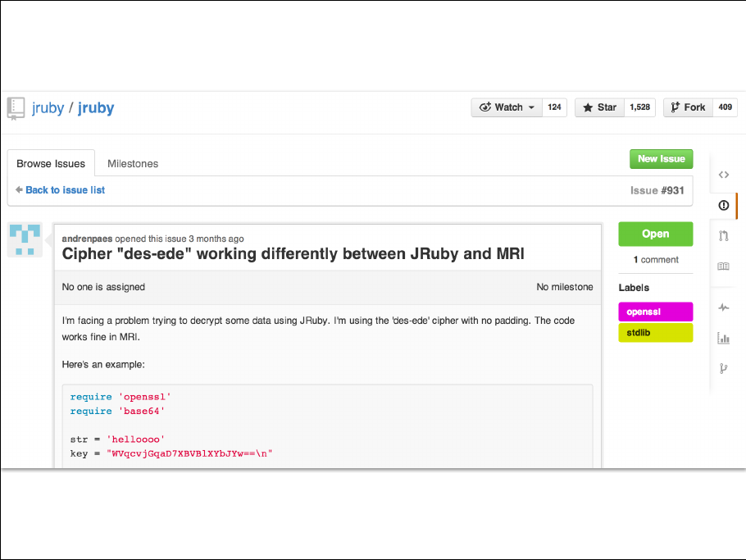Viewport: 746px width, 560px height.
Task: Click the New Issue button
Action: pos(661,159)
